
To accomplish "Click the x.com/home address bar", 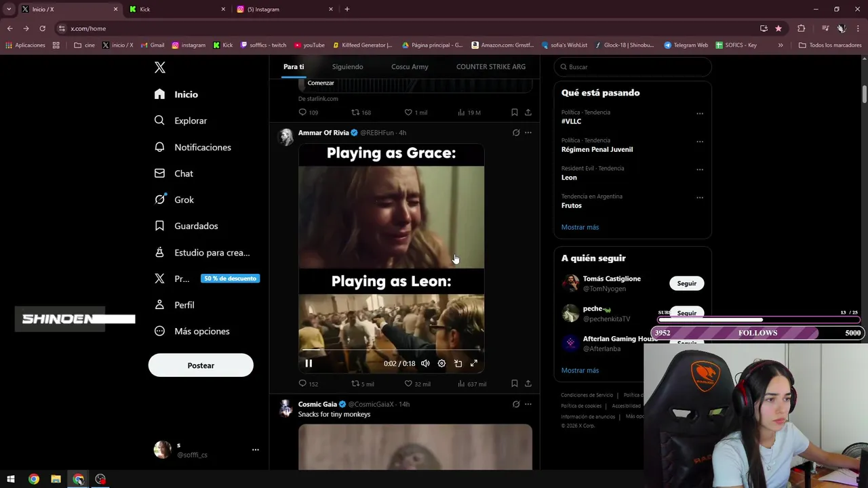I will [407, 28].
